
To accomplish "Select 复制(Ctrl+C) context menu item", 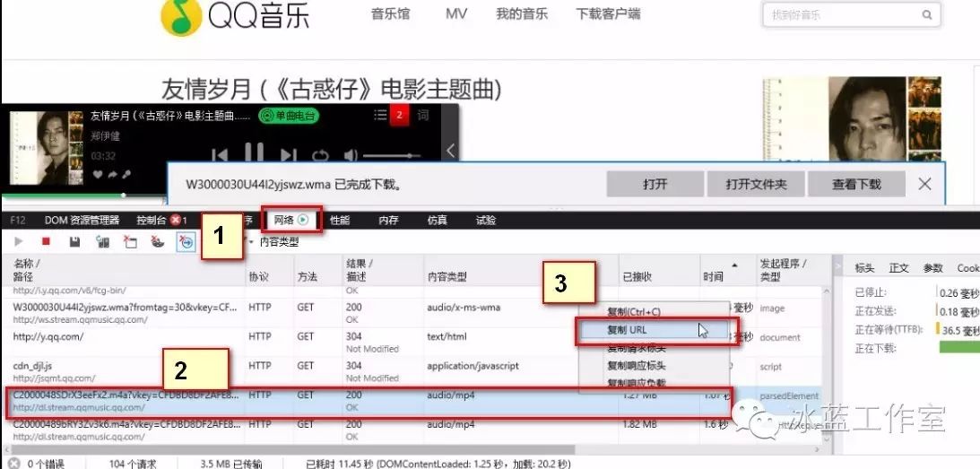I will coord(634,311).
